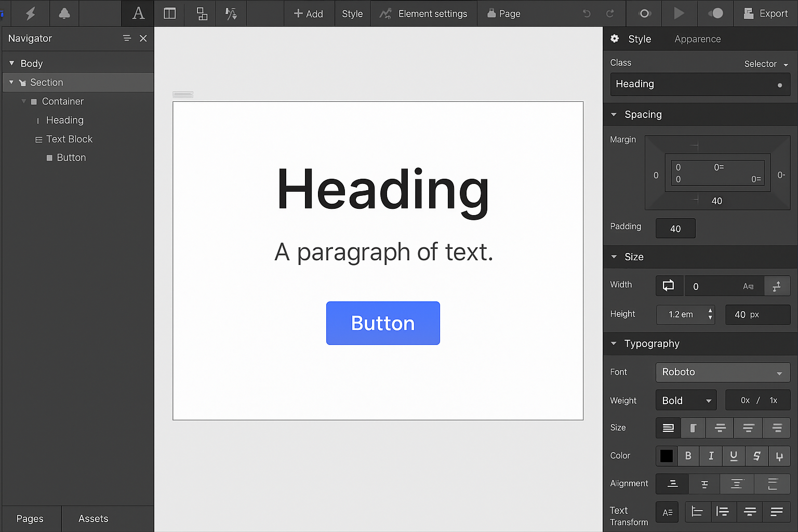
Task: Click the width wrap icon button
Action: coord(669,286)
